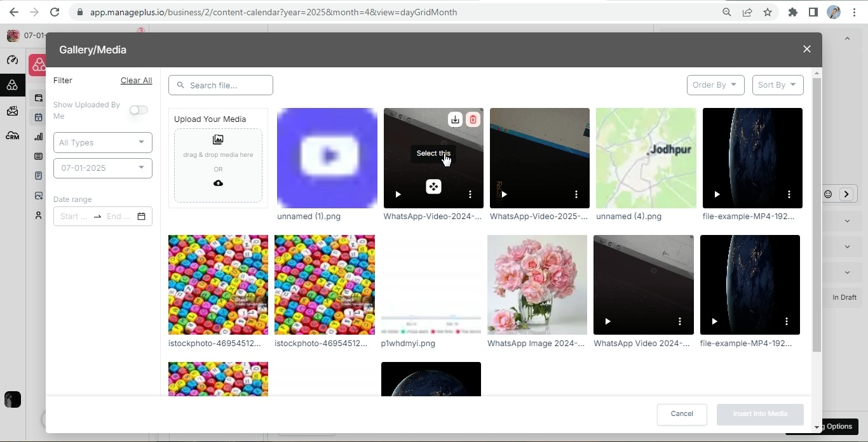This screenshot has width=868, height=442.
Task: Play file-example-MP4 video in first row
Action: coord(717,194)
